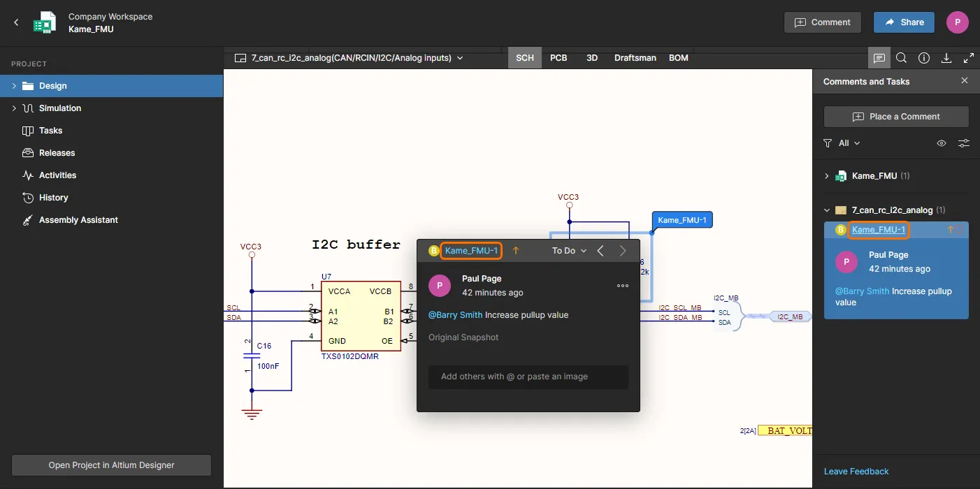Open the All filter dropdown

point(849,143)
